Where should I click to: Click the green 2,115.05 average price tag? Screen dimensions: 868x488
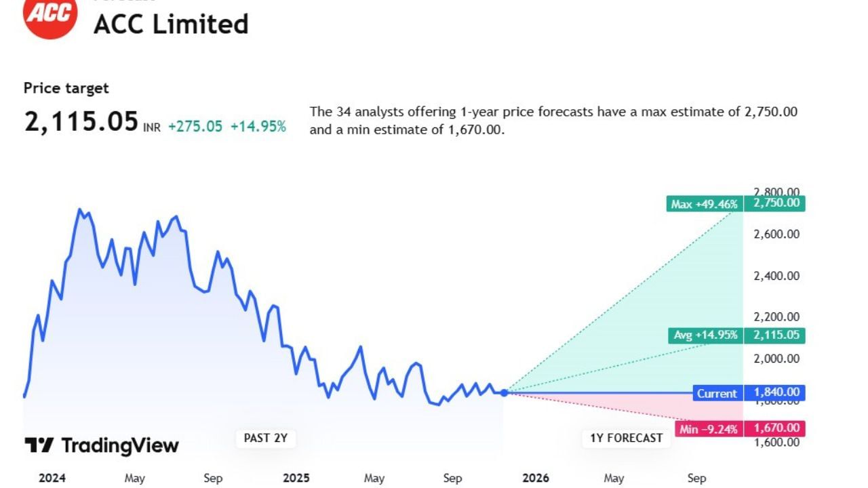coord(774,335)
